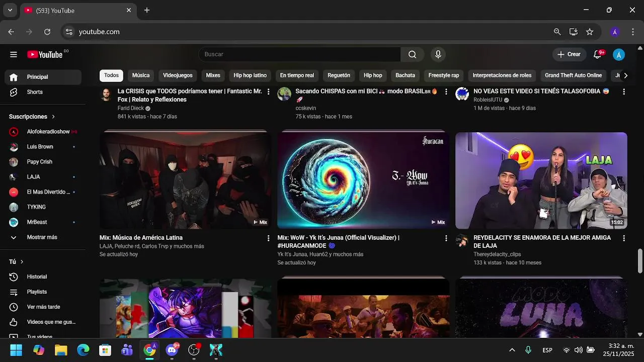Click the Buscar search field
The width and height of the screenshot is (644, 362).
point(299,54)
